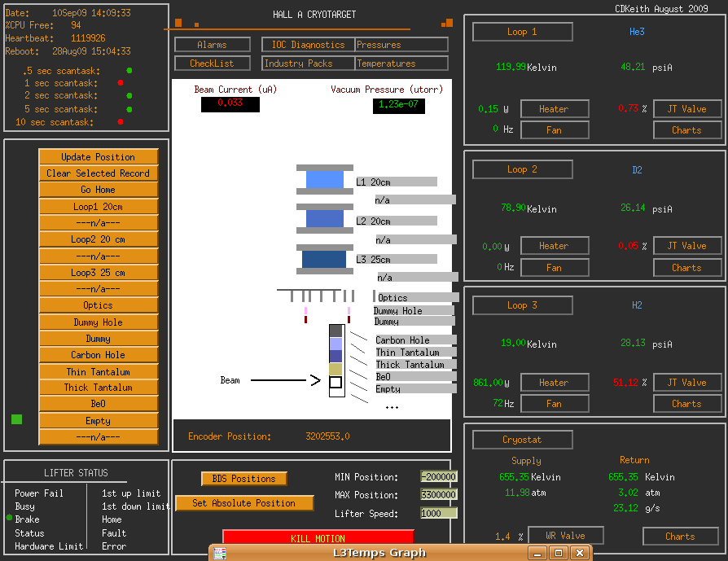The height and width of the screenshot is (561, 728).
Task: Open the CheckList screen
Action: pos(213,64)
